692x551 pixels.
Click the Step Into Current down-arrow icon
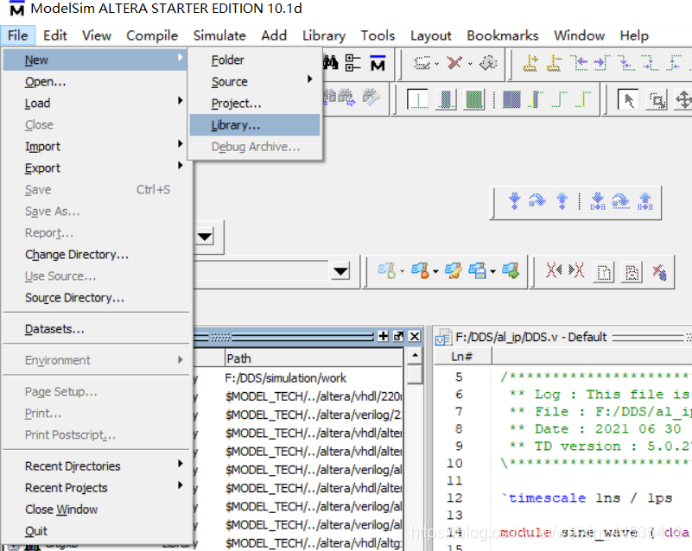598,201
